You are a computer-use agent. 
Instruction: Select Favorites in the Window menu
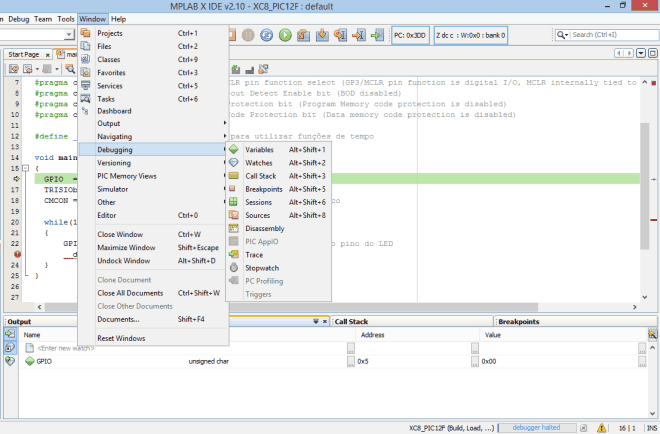pyautogui.click(x=153, y=72)
